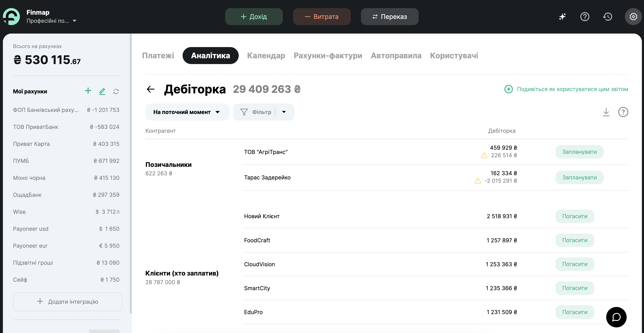The image size is (644, 333).
Task: Click the Finmap logo icon
Action: pos(12,17)
